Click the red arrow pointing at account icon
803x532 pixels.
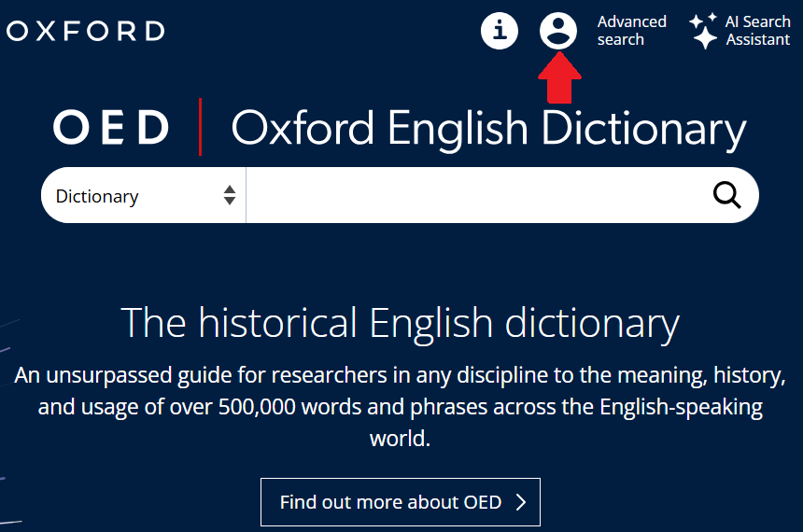click(559, 79)
